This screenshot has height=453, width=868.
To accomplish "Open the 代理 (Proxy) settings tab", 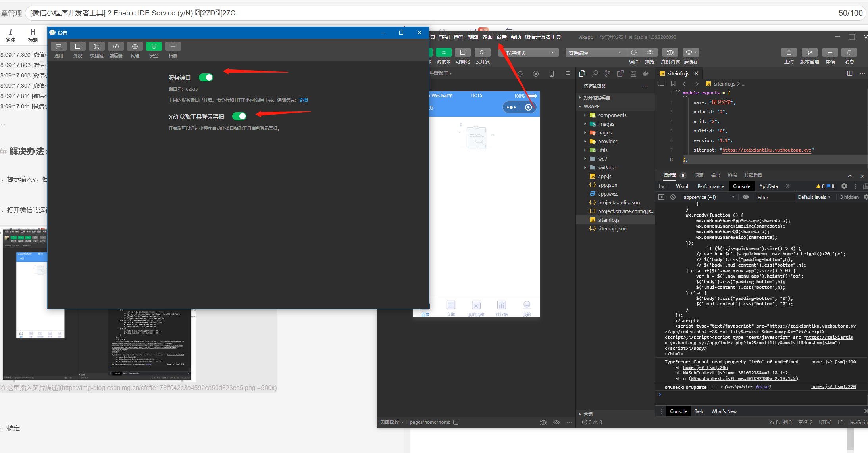I will tap(135, 50).
